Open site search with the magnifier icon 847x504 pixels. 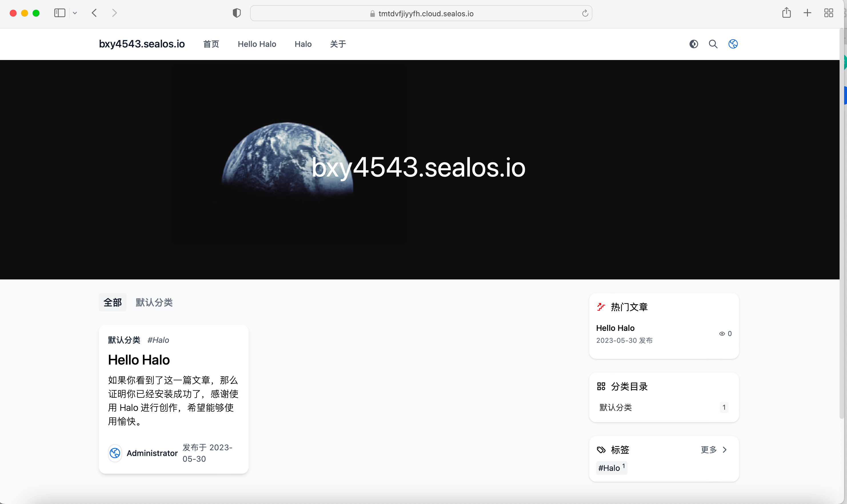pyautogui.click(x=713, y=44)
